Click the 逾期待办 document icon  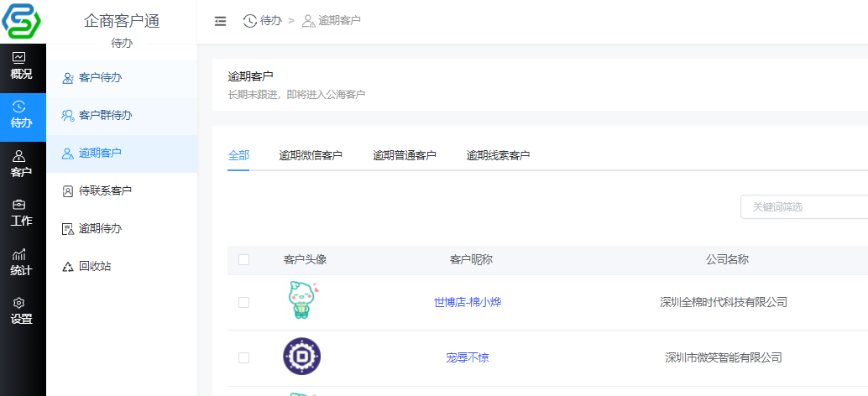point(67,229)
